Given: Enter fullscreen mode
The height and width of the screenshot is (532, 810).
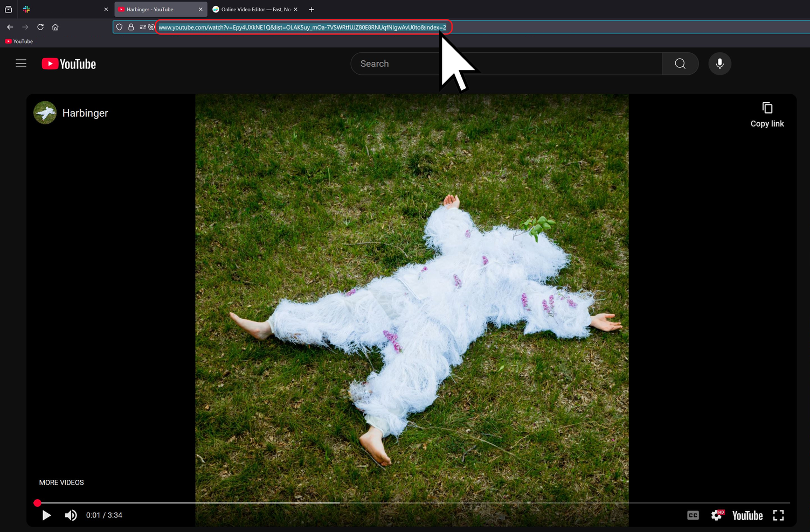Looking at the screenshot, I should click(x=778, y=515).
